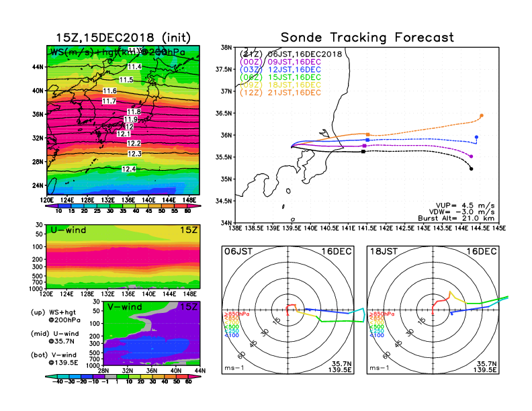Click the '38N' latitude tick on tracking map
This screenshot has width=532, height=411.
coord(226,48)
